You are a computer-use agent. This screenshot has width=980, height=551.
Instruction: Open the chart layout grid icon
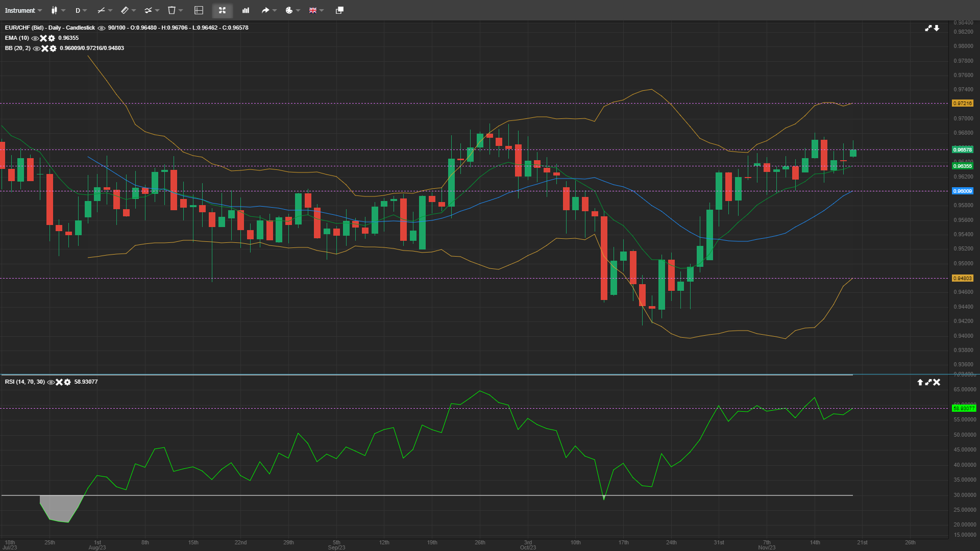(x=199, y=10)
